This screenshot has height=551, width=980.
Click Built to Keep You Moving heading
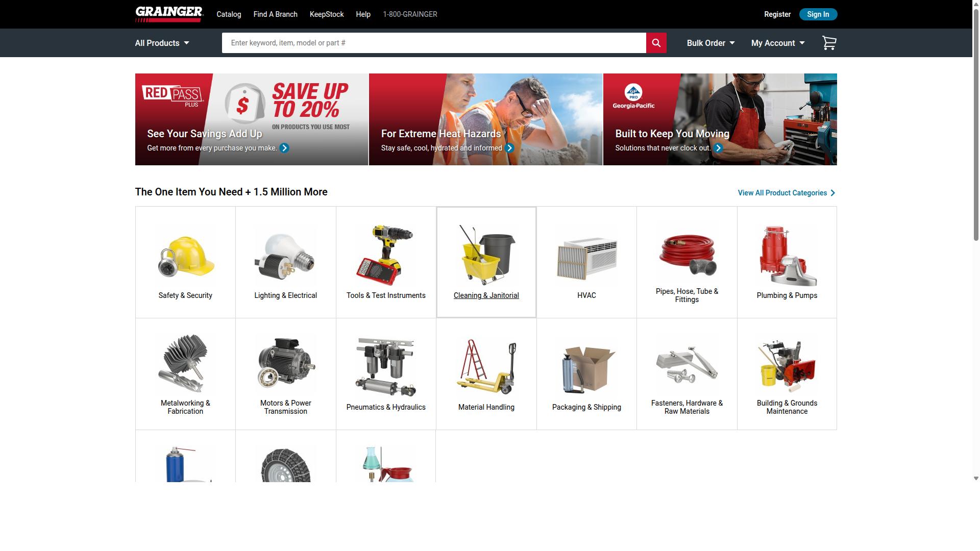pos(672,134)
